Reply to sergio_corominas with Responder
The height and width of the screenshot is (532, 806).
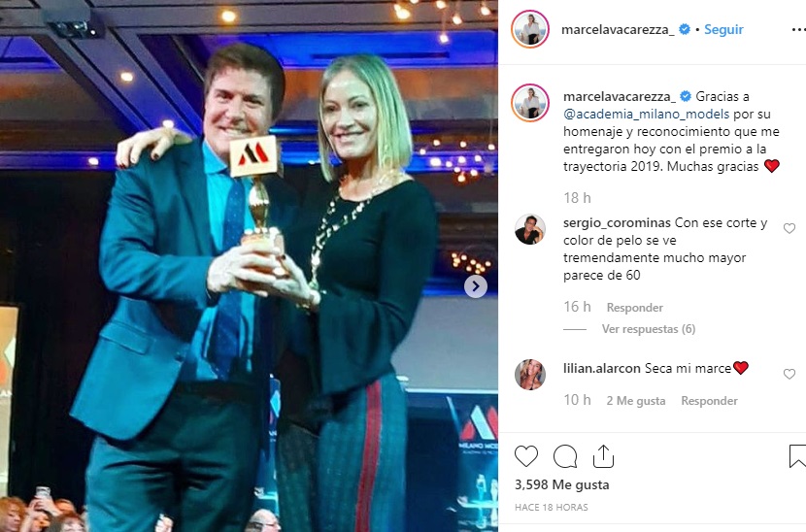coord(634,308)
